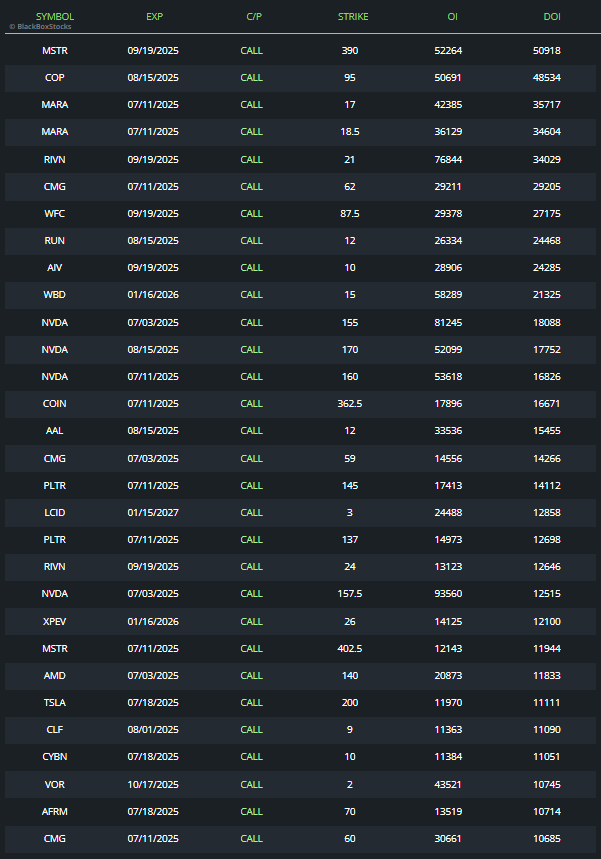This screenshot has width=601, height=859.
Task: Select the TSLA symbol cell
Action: click(55, 702)
